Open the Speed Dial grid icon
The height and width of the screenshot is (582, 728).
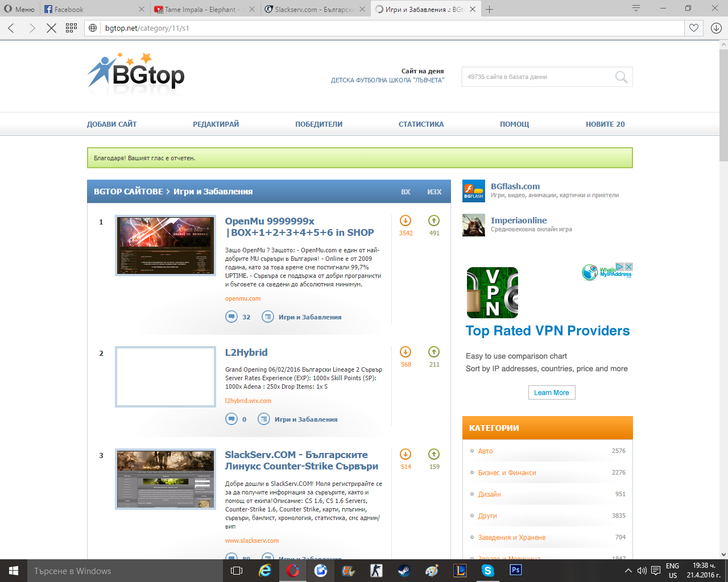click(71, 28)
